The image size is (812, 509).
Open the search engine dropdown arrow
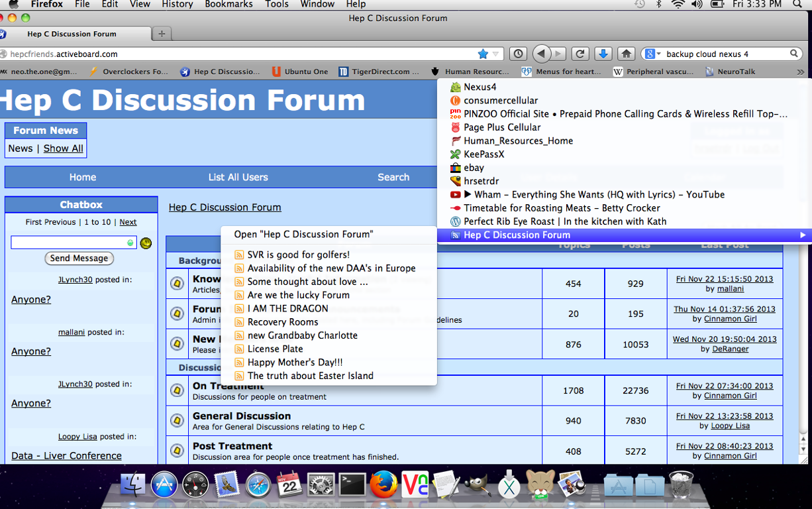tap(659, 54)
